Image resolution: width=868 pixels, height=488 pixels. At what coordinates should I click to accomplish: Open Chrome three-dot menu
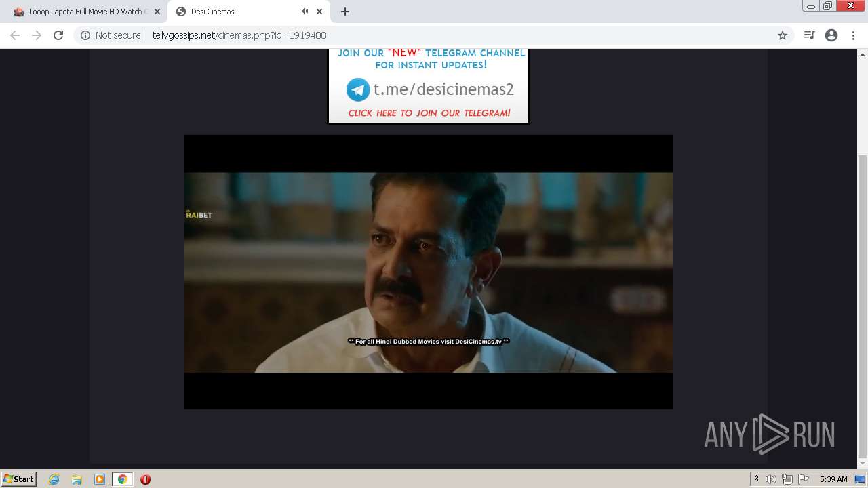click(x=853, y=35)
